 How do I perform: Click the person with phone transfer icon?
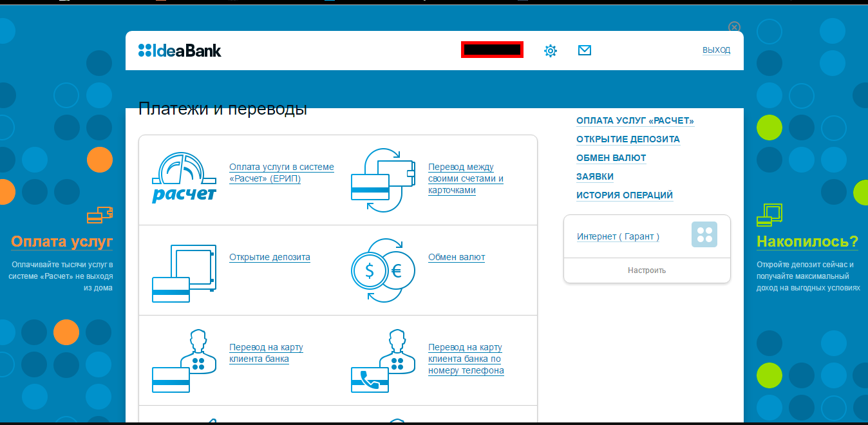[382, 361]
